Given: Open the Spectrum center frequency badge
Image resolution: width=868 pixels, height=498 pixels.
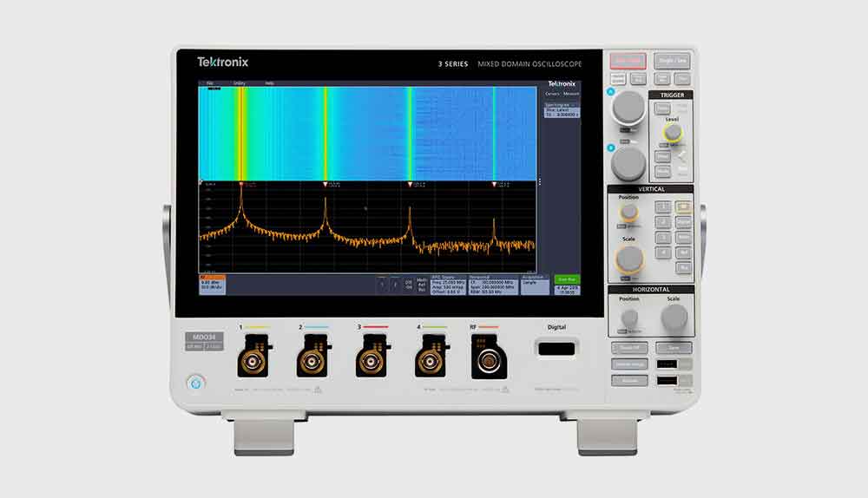Looking at the screenshot, I should click(x=493, y=285).
